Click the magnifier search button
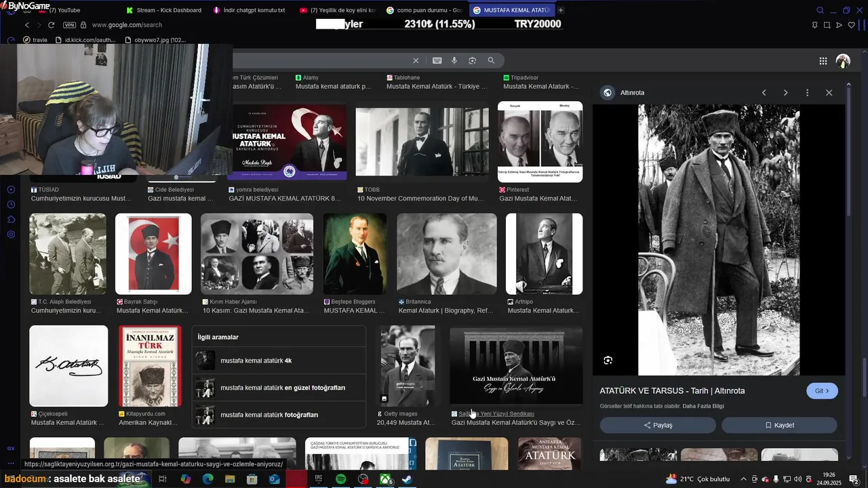 (x=491, y=60)
